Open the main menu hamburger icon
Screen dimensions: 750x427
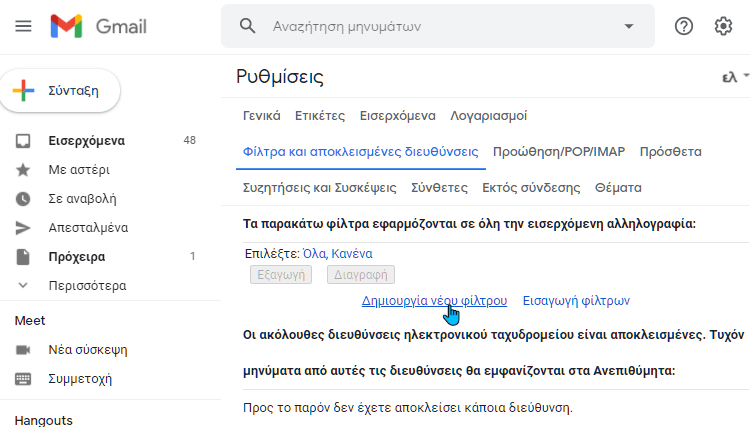point(23,26)
